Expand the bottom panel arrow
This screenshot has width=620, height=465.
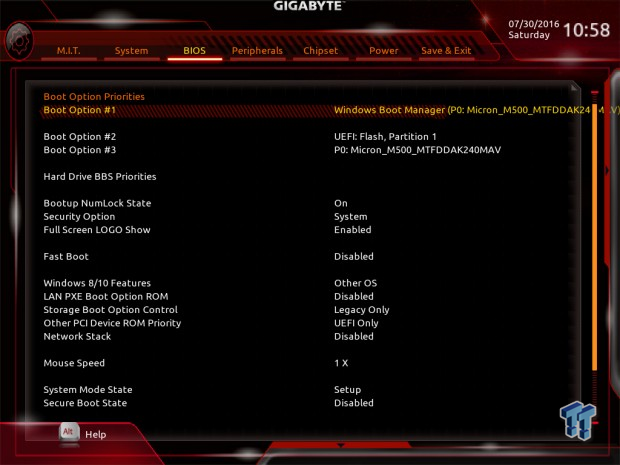[340, 446]
